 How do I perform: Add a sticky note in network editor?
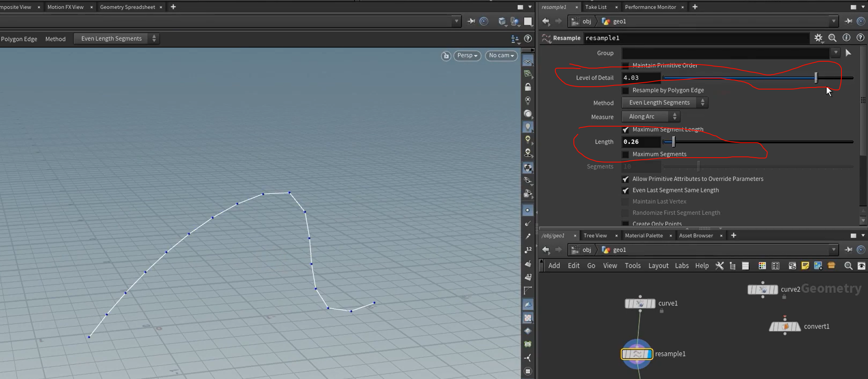(805, 266)
